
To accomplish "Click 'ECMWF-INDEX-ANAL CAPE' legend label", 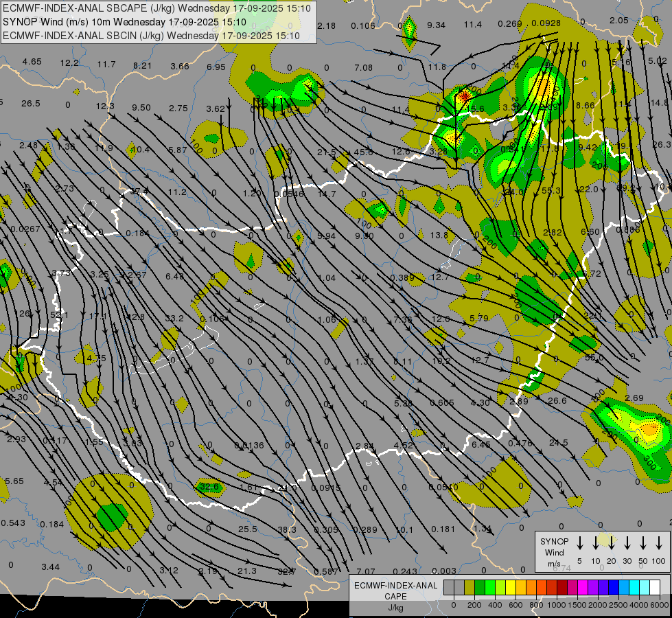I will [x=395, y=591].
